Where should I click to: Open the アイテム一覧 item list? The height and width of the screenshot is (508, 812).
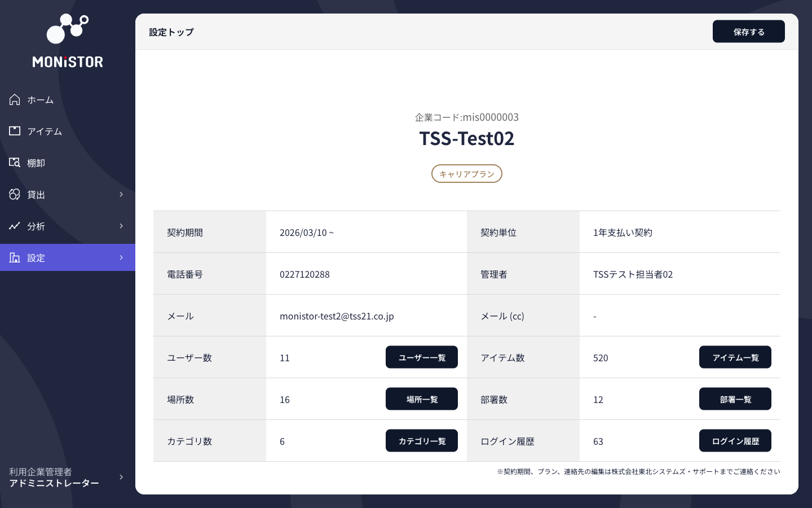click(735, 357)
